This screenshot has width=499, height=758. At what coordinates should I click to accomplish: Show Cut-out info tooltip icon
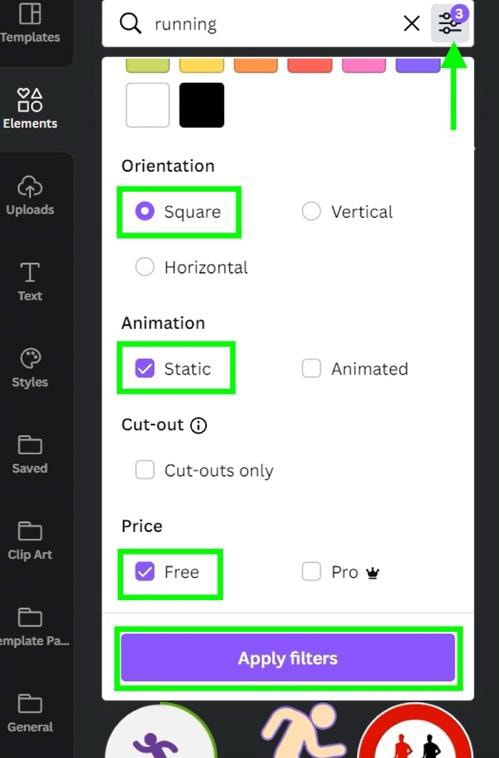click(198, 425)
